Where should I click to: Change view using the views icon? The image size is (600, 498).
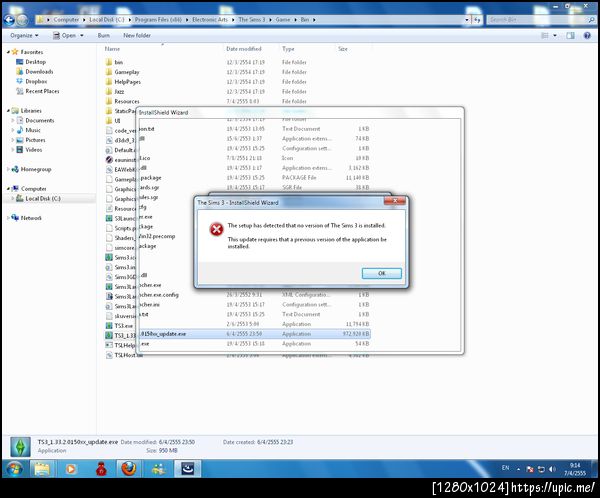(545, 36)
